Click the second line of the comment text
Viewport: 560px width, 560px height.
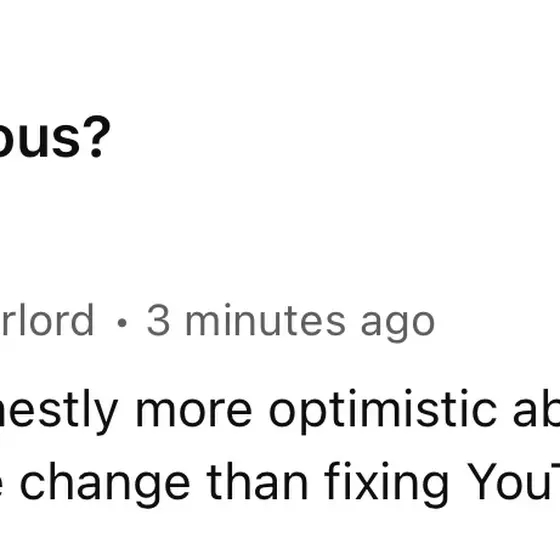280,485
